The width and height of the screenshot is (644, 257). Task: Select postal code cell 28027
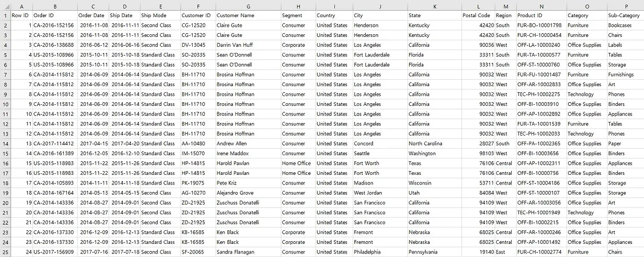(478, 144)
